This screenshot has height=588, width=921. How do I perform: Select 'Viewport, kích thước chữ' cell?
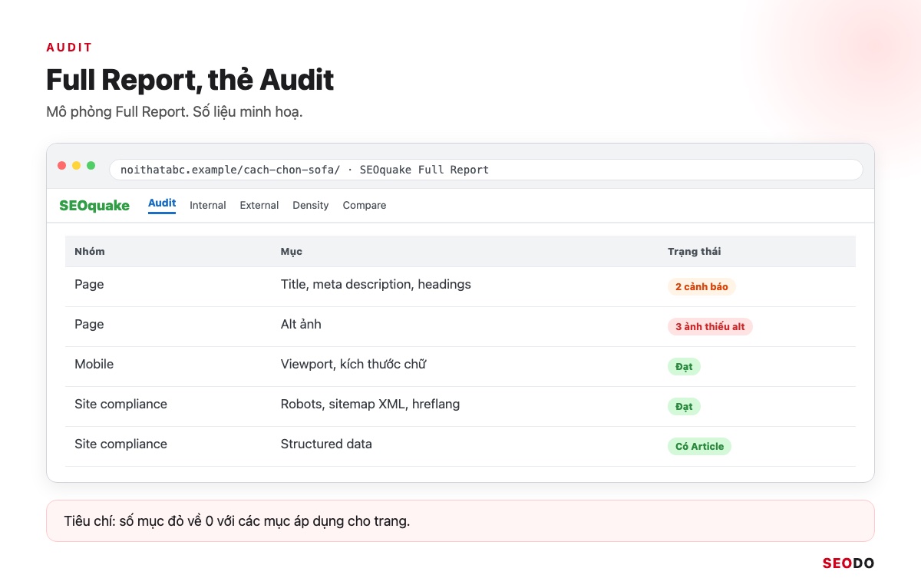(x=353, y=364)
